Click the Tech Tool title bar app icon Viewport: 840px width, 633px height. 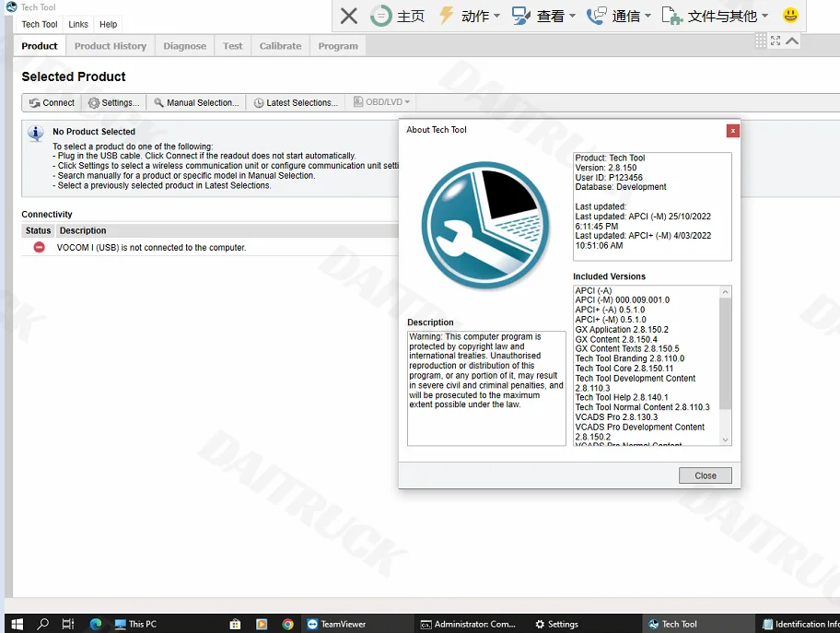(x=11, y=7)
